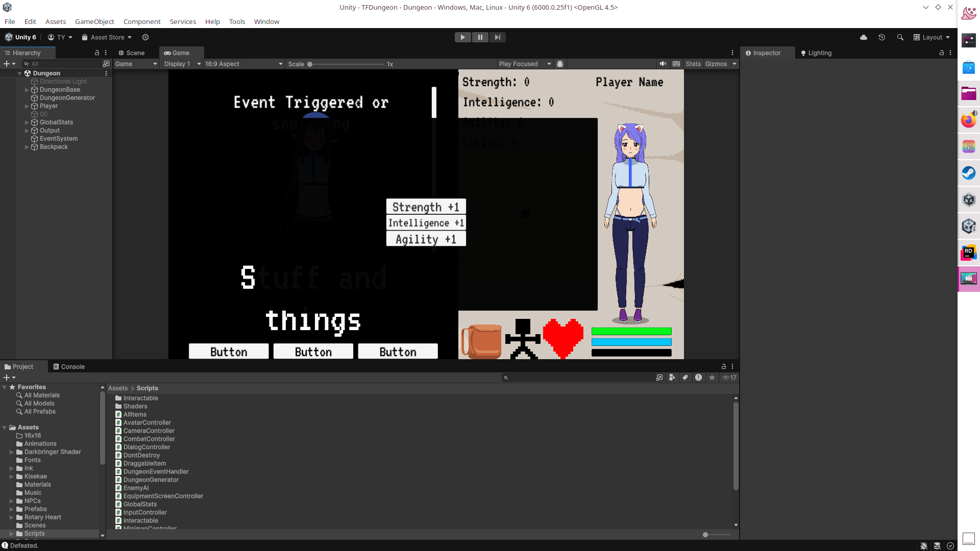
Task: Click the Game view Scale slider
Action: pyautogui.click(x=347, y=64)
